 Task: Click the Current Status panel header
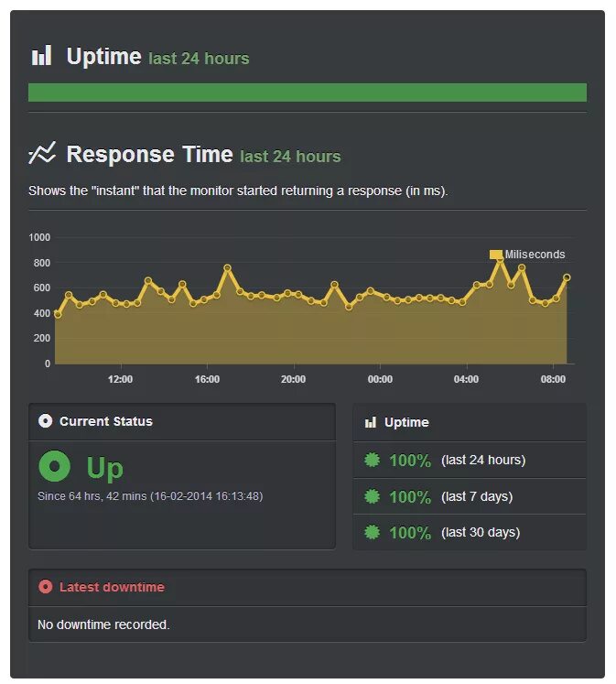tap(182, 421)
